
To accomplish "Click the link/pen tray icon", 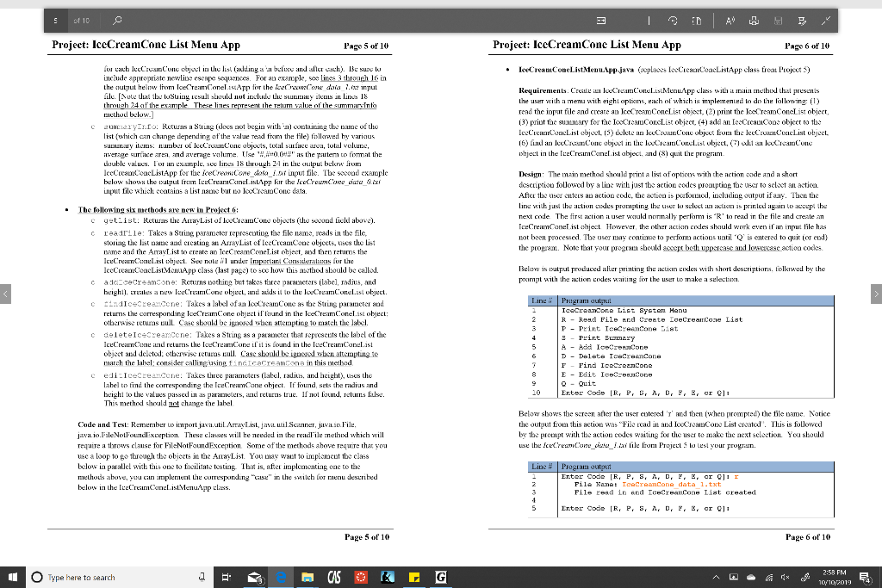I will [x=805, y=578].
